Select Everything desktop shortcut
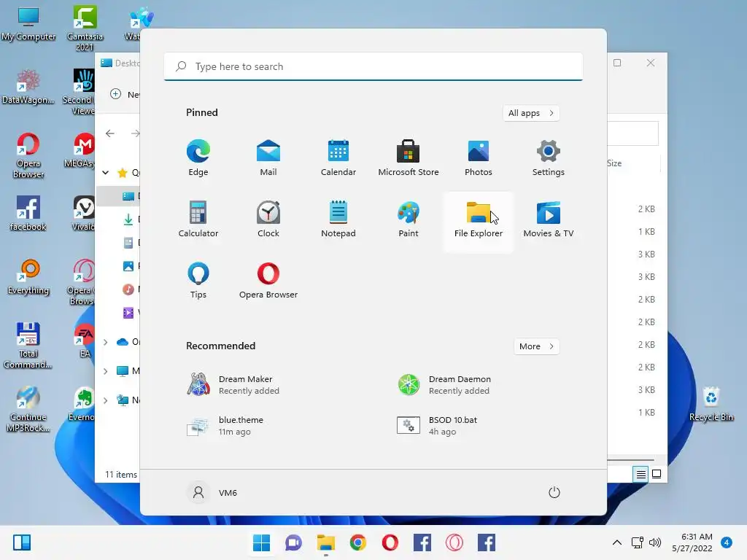The width and height of the screenshot is (747, 560). point(28,277)
